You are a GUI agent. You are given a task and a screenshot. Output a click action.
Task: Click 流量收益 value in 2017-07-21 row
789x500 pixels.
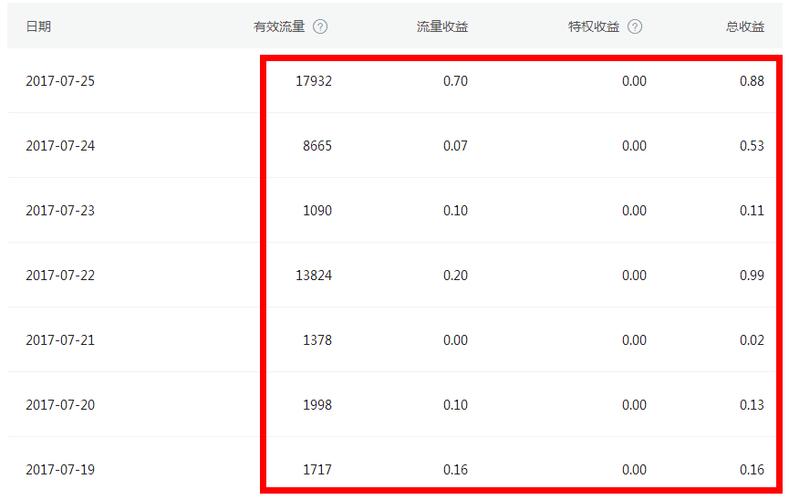[x=455, y=340]
